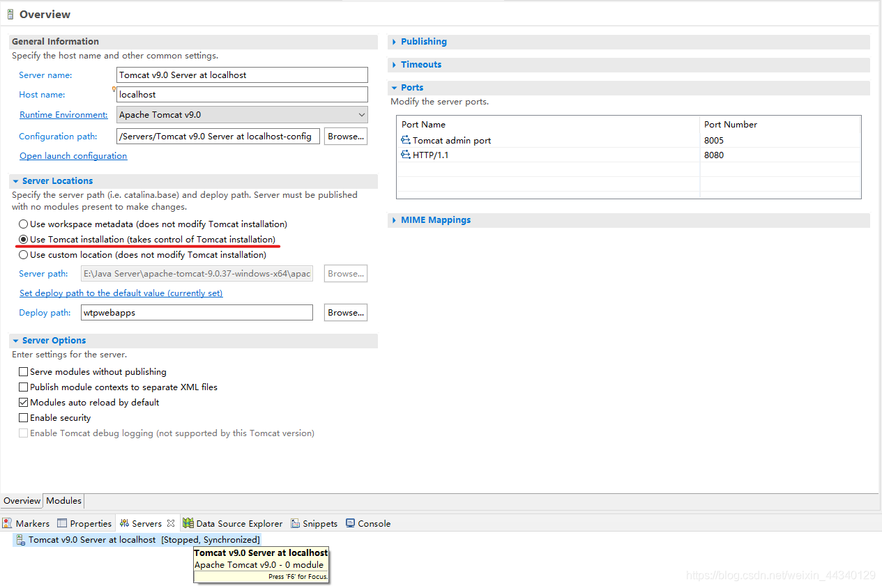
Task: Check Publish module contexts to separate XML files
Action: pyautogui.click(x=24, y=387)
